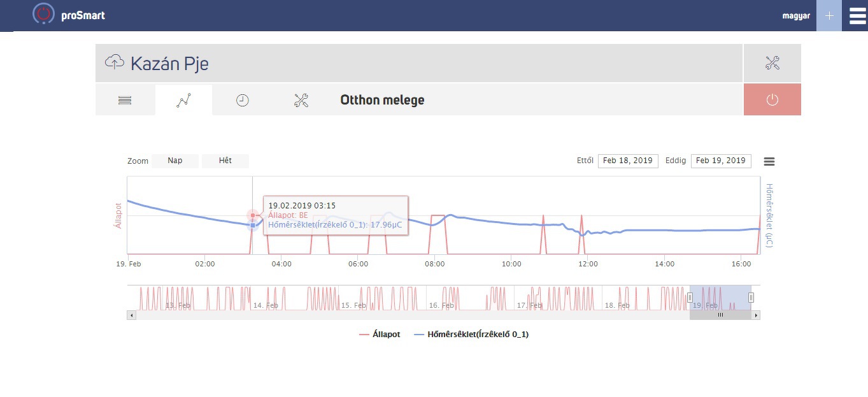Click the navigator scrollbar right arrow
Viewport: 868px width, 397px height.
click(756, 315)
